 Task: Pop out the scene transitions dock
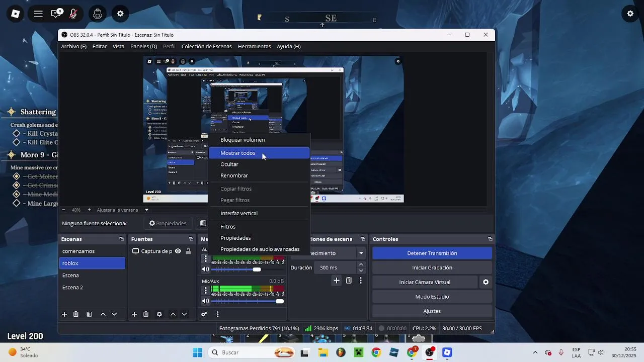363,239
